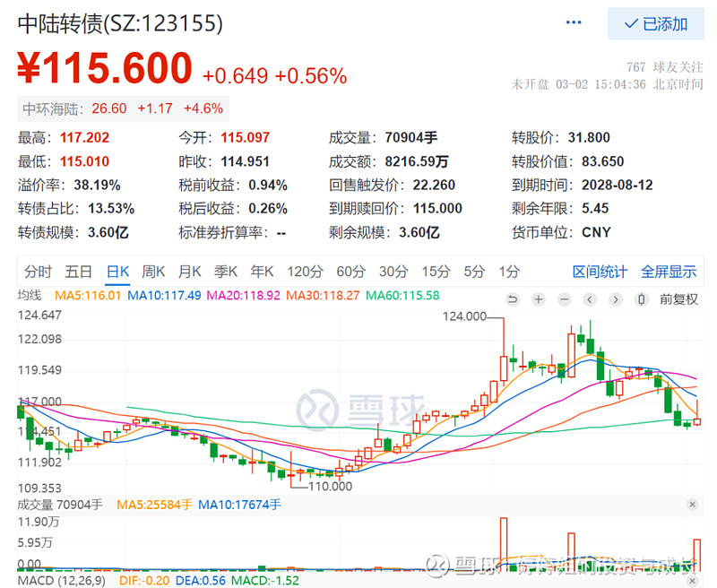Click the MA10:117.49 moving average label
This screenshot has height=588, width=717.
(164, 296)
